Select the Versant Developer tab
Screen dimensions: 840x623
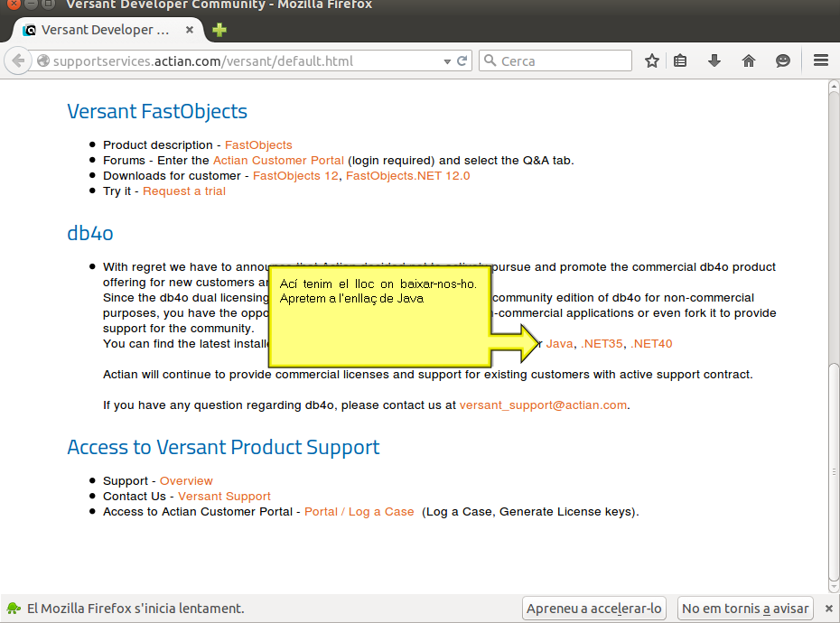[105, 30]
